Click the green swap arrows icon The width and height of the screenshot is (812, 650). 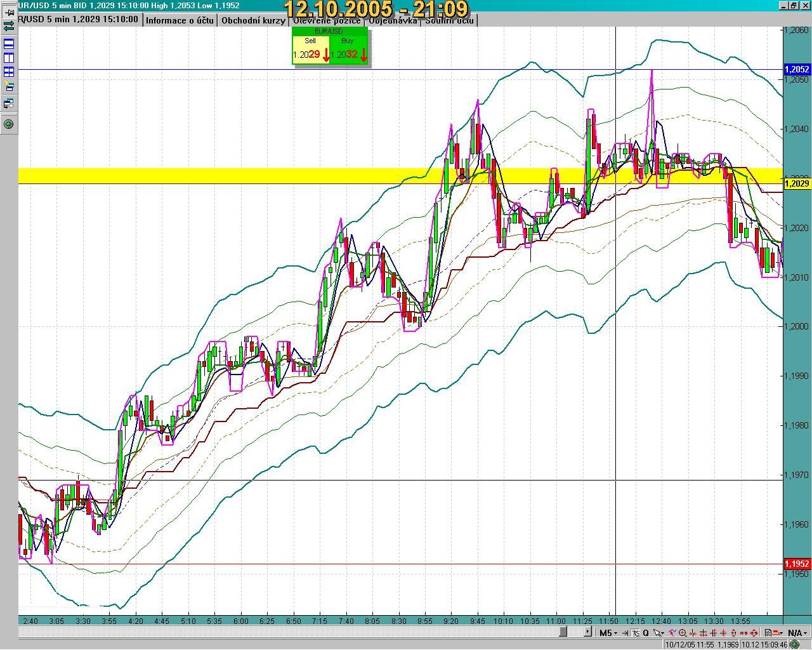9,27
